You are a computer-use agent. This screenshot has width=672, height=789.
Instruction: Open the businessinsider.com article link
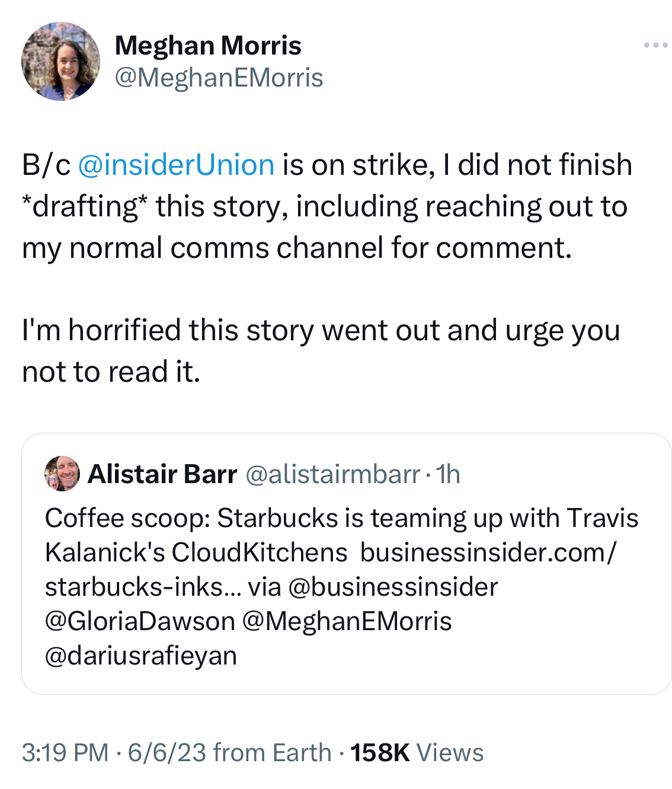488,553
